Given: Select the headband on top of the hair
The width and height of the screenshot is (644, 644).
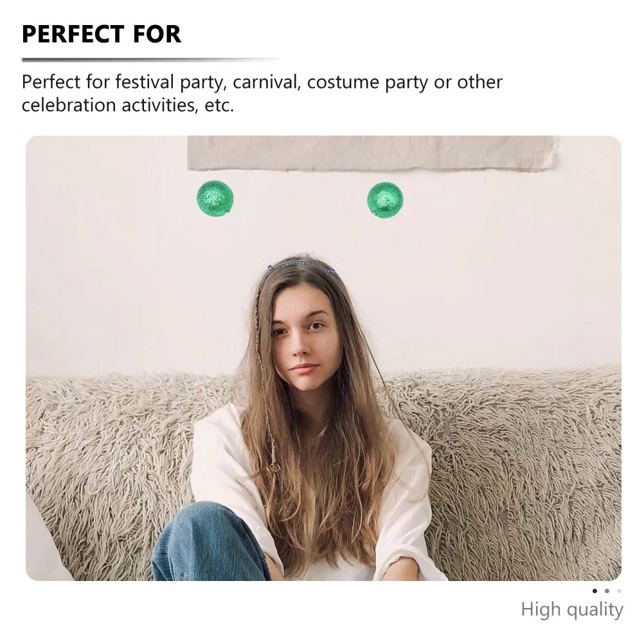Looking at the screenshot, I should point(302,265).
